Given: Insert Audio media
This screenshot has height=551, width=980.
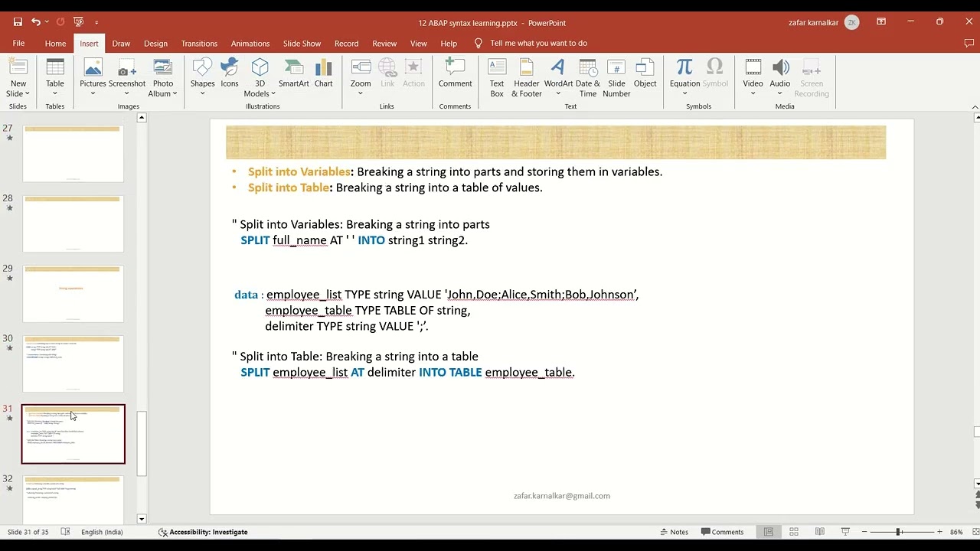Looking at the screenshot, I should [x=780, y=78].
